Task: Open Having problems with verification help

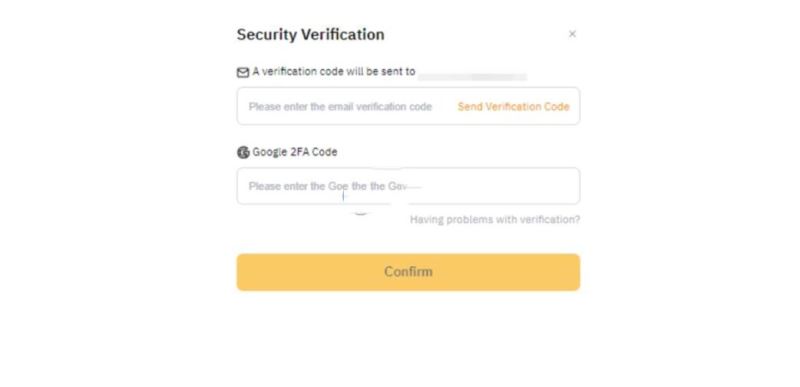Action: (495, 220)
